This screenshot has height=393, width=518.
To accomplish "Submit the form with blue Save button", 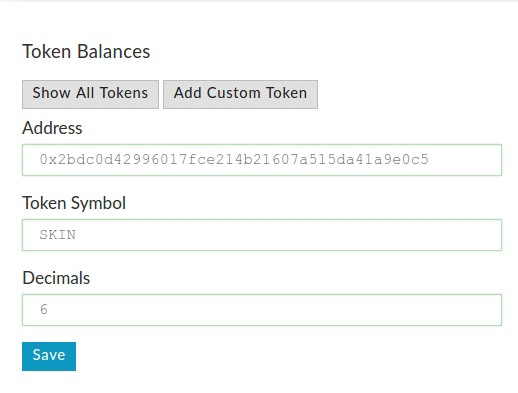I will click(x=49, y=356).
